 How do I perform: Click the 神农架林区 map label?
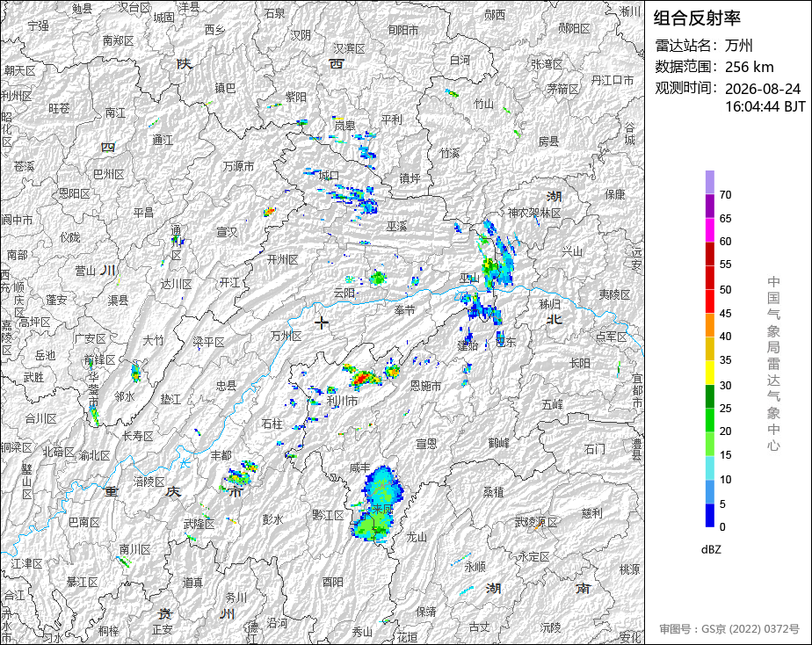click(534, 213)
